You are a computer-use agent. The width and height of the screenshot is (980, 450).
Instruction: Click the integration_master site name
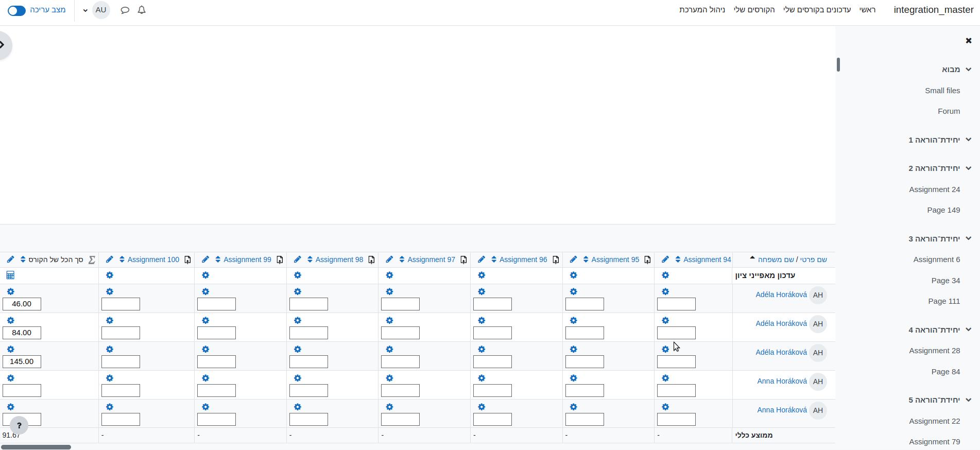point(934,10)
